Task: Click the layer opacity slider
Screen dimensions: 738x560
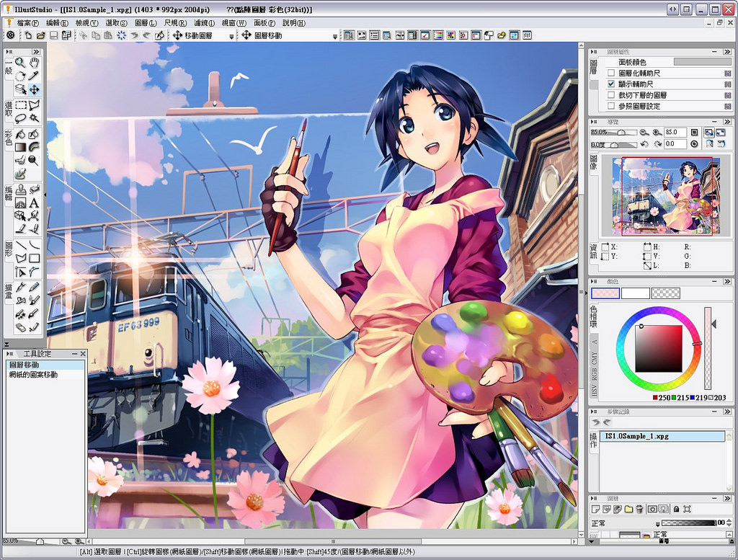Action: pyautogui.click(x=688, y=523)
